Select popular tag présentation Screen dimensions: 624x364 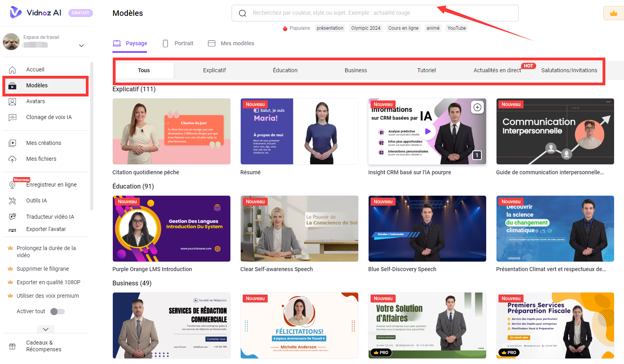click(x=330, y=28)
